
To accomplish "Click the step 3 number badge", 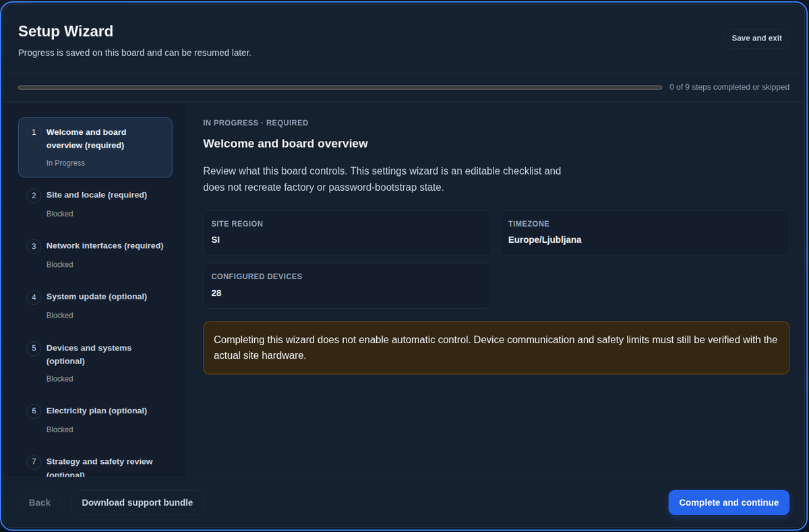I will [x=34, y=246].
